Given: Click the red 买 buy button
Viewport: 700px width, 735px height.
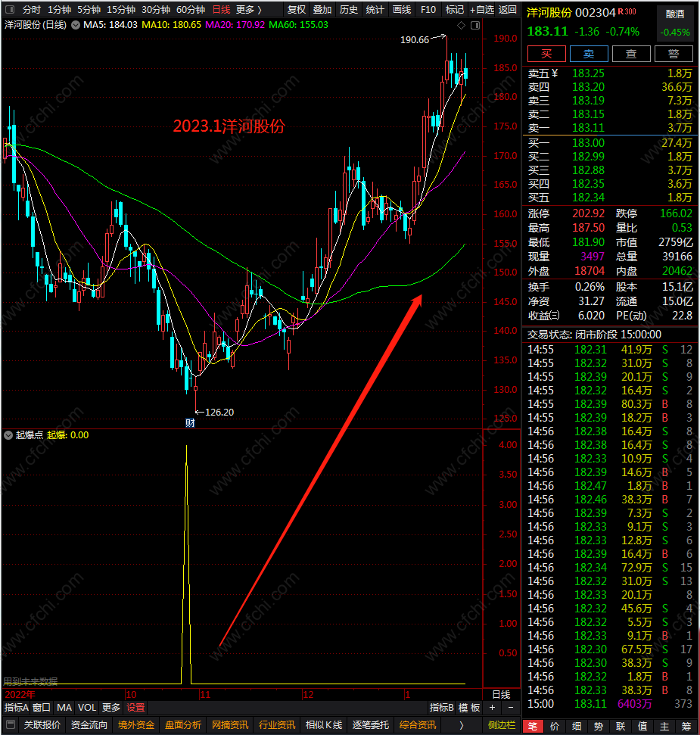Looking at the screenshot, I should pos(546,54).
